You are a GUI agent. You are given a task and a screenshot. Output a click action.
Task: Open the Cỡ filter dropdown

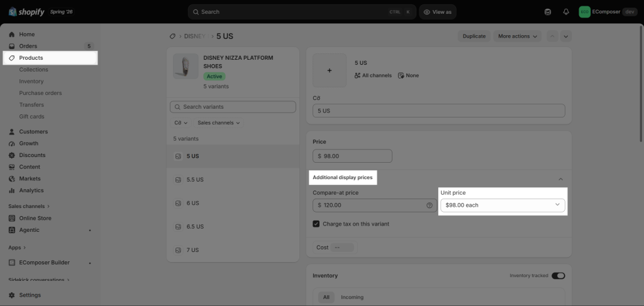point(180,123)
